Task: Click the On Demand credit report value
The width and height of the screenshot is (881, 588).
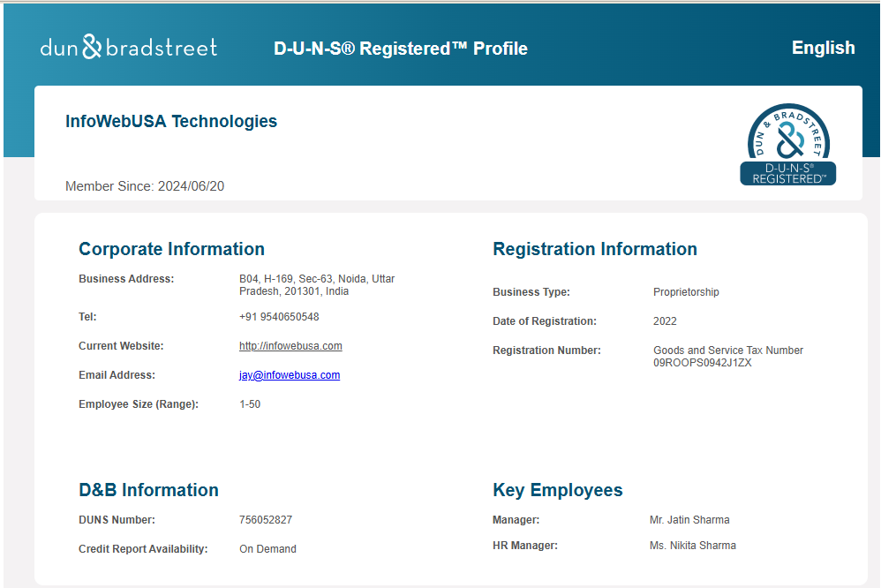Action: [x=267, y=549]
